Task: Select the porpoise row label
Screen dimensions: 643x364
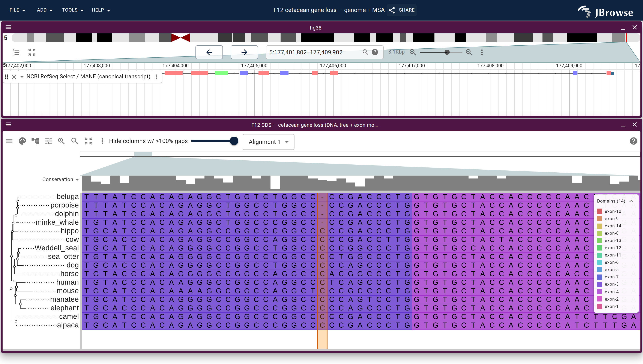Action: (65, 205)
